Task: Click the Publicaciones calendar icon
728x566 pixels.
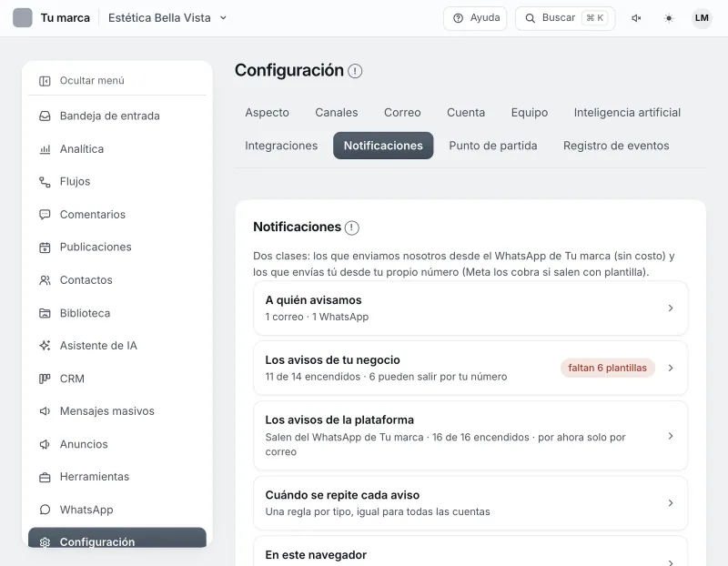Action: [45, 248]
